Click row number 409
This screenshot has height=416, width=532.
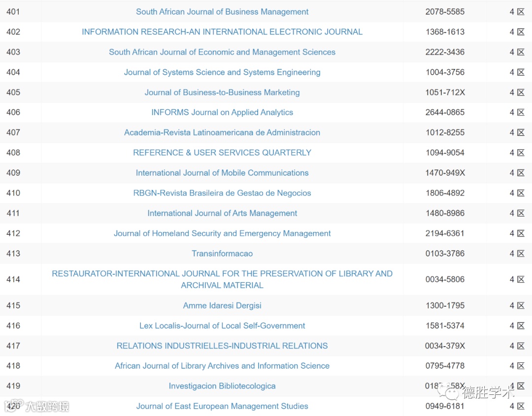pos(13,173)
